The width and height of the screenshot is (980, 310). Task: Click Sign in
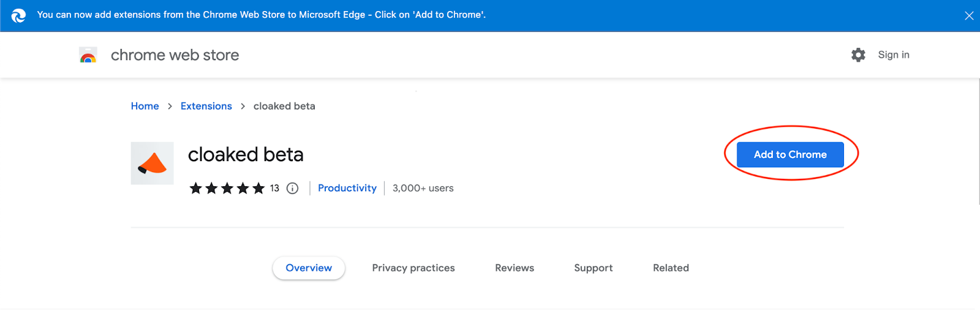[894, 55]
